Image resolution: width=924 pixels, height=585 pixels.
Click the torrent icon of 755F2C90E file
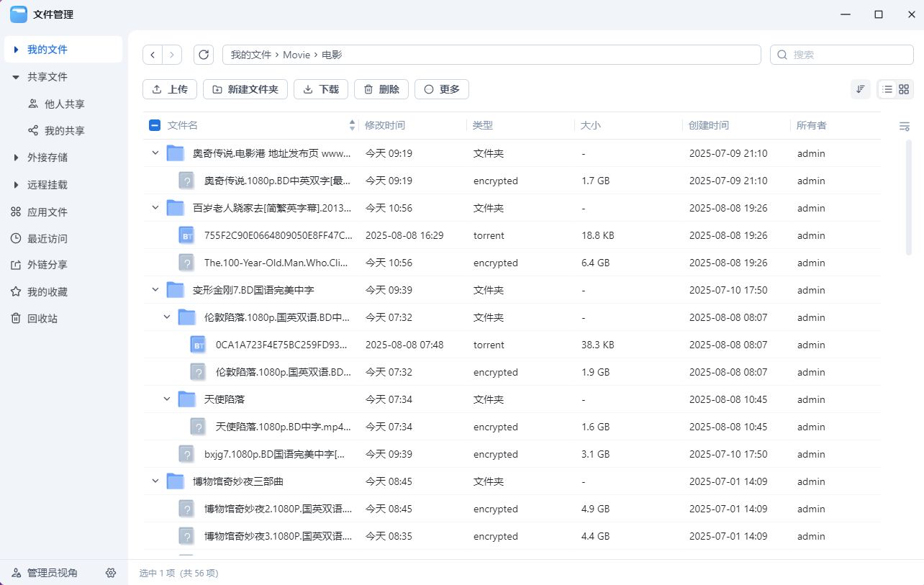[186, 235]
